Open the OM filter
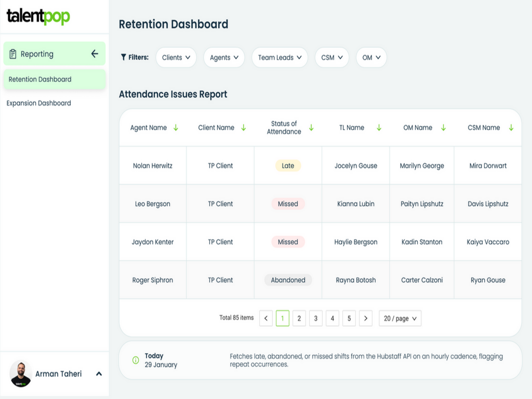Image resolution: width=532 pixels, height=399 pixels. (371, 58)
